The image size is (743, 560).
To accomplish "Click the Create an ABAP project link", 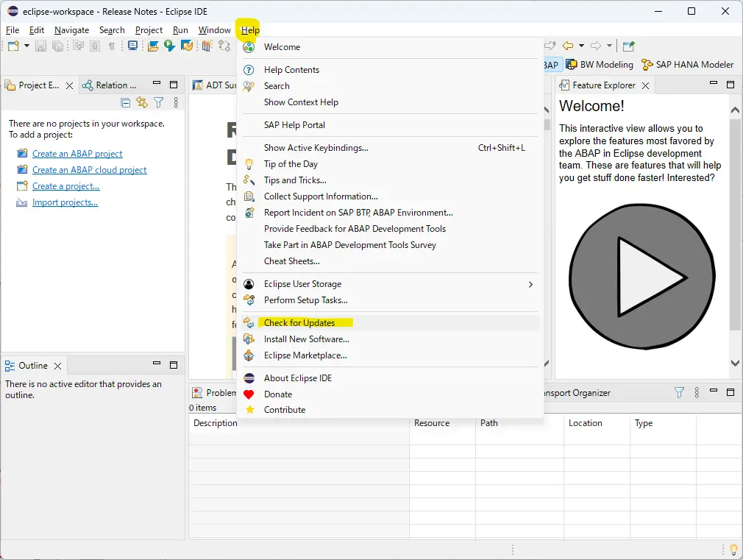I will [x=77, y=154].
